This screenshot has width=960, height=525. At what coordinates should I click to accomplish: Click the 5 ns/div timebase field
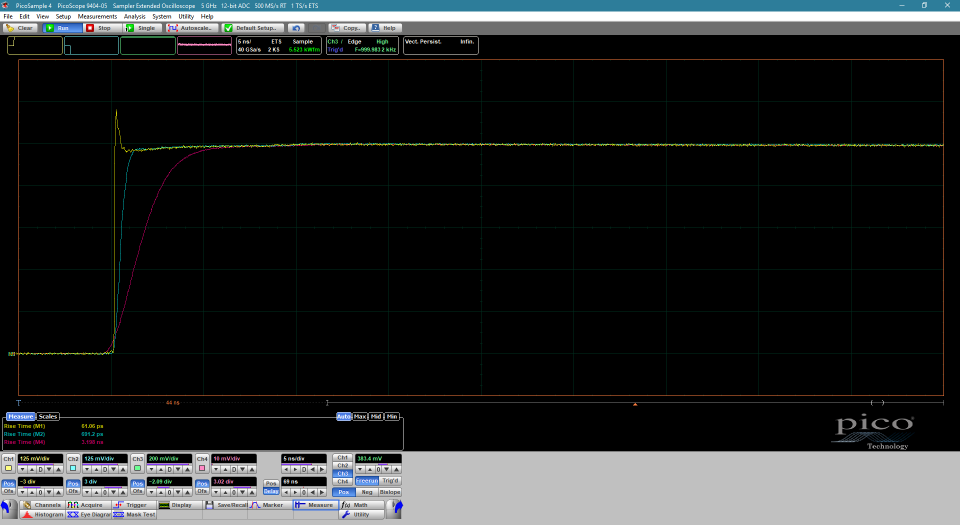click(304, 458)
